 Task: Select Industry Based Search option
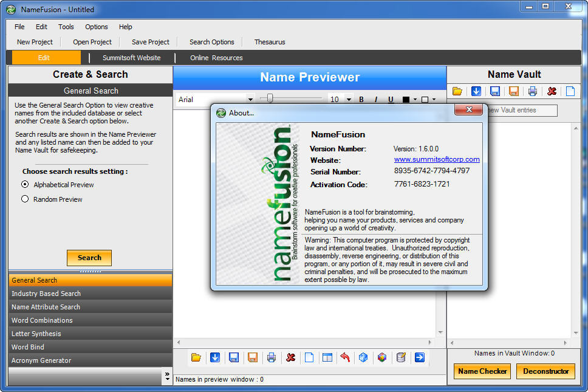tap(90, 294)
